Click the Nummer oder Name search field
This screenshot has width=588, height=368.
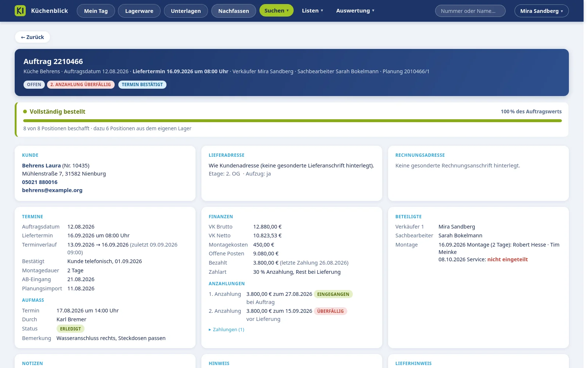470,11
